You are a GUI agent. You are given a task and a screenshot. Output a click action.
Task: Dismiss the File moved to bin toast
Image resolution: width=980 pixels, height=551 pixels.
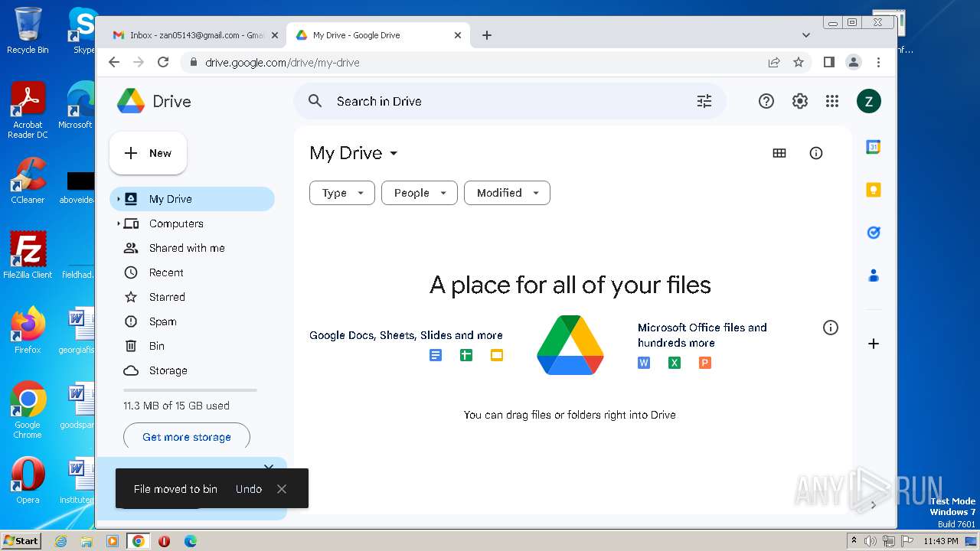click(x=282, y=489)
